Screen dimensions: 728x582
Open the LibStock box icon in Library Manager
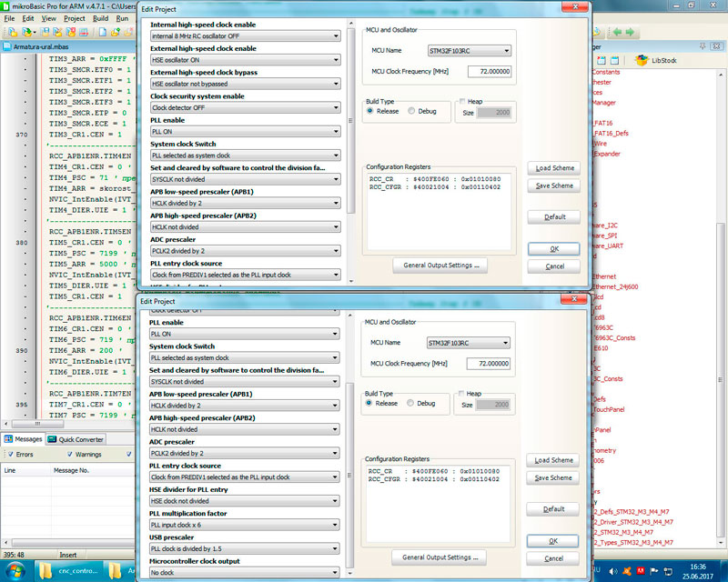tap(642, 60)
